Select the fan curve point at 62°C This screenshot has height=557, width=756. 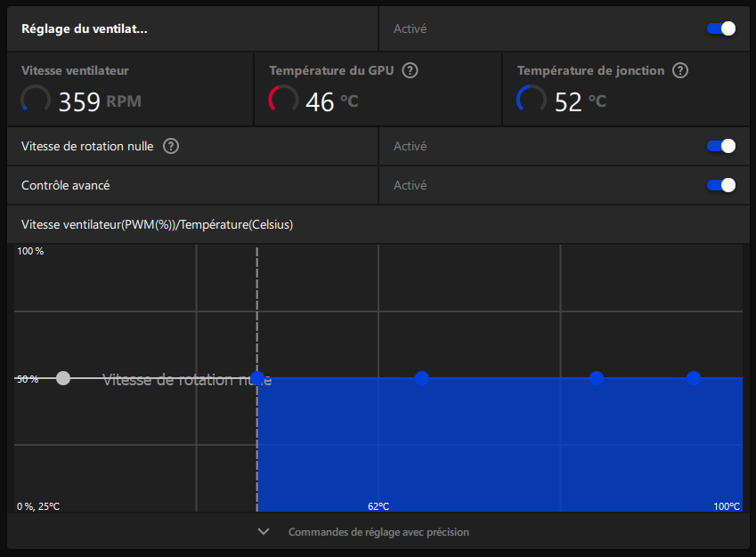point(422,377)
